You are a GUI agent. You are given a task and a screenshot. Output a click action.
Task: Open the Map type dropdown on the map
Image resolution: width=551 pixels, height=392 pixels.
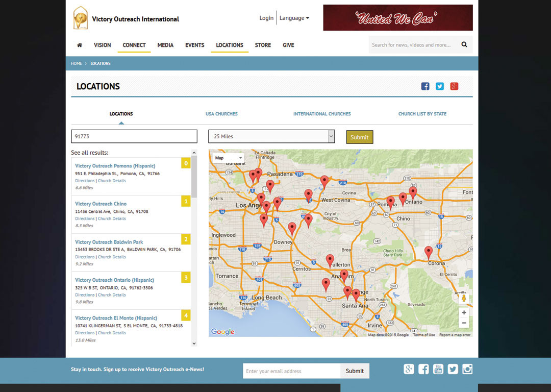point(229,158)
